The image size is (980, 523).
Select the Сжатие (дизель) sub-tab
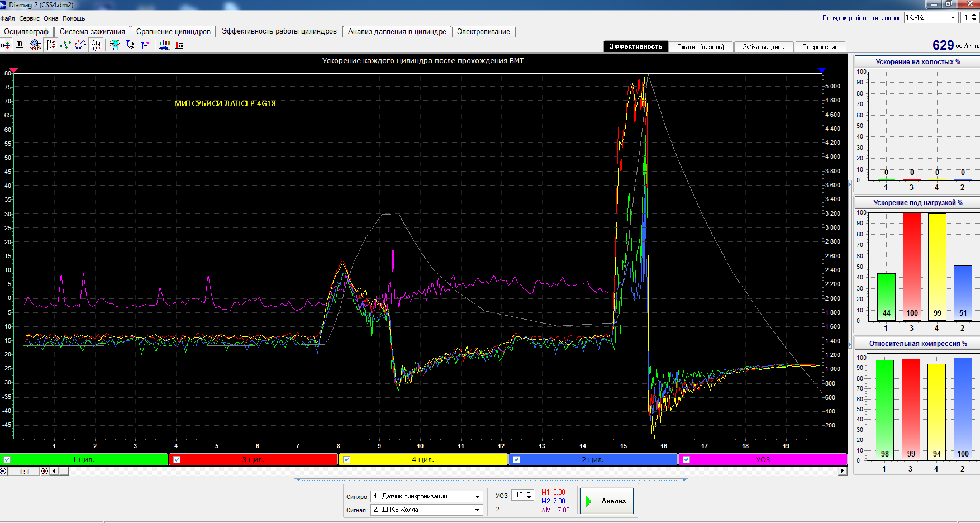click(x=701, y=47)
